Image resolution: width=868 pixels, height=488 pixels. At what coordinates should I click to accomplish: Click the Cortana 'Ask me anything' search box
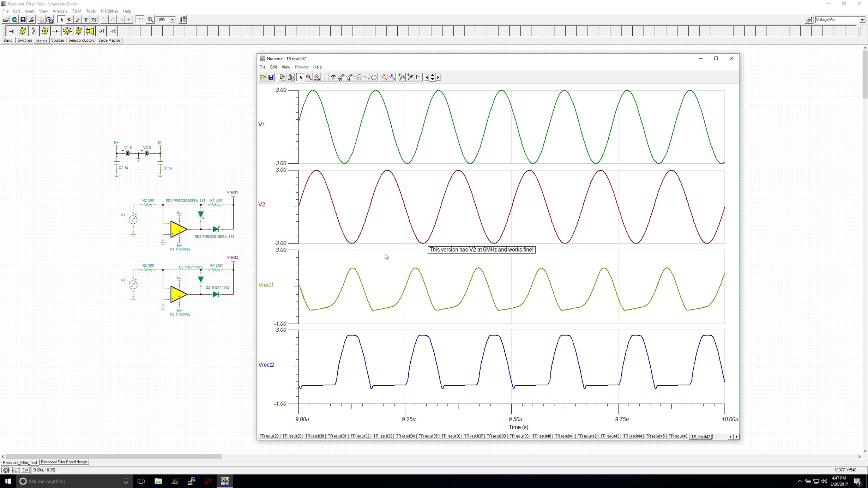click(74, 481)
